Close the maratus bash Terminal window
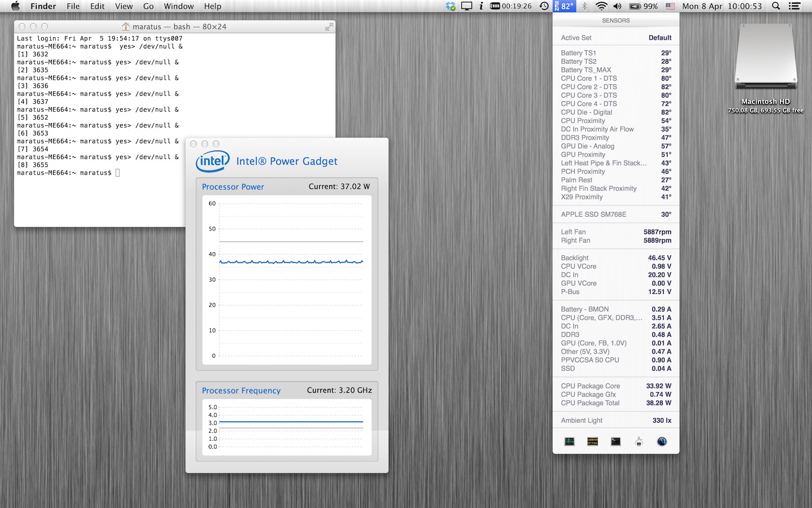The height and width of the screenshot is (508, 812). click(22, 27)
